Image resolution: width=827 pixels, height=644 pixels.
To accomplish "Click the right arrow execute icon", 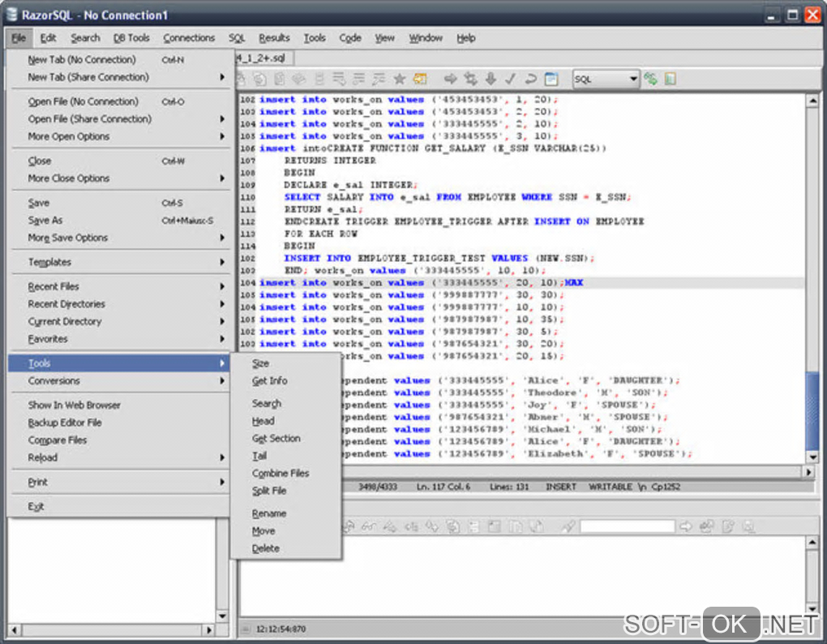I will pos(450,79).
